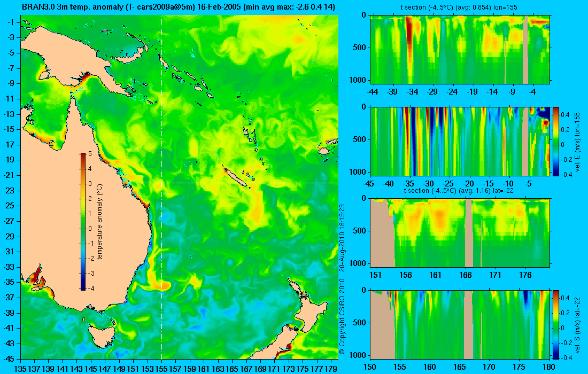This screenshot has height=374, width=588.
Task: Open the lon=155 temperature section plot
Action: click(x=460, y=50)
